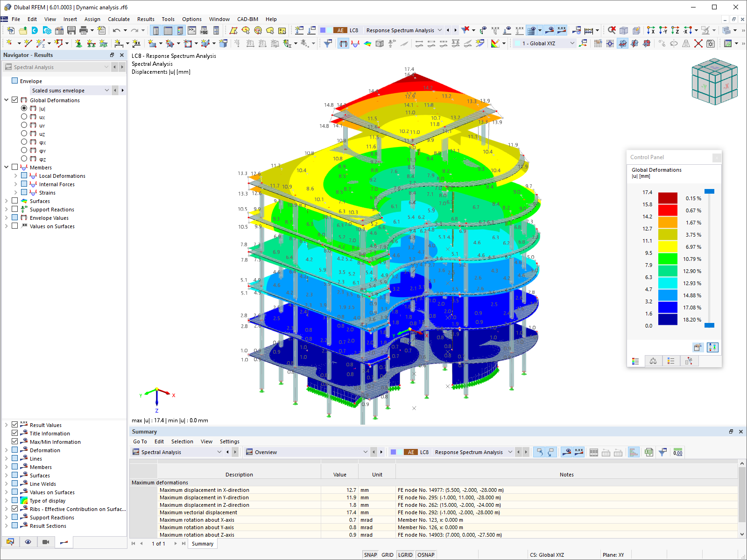This screenshot has height=560, width=747.
Task: Select the |u| global deformation radio button
Action: point(24,108)
